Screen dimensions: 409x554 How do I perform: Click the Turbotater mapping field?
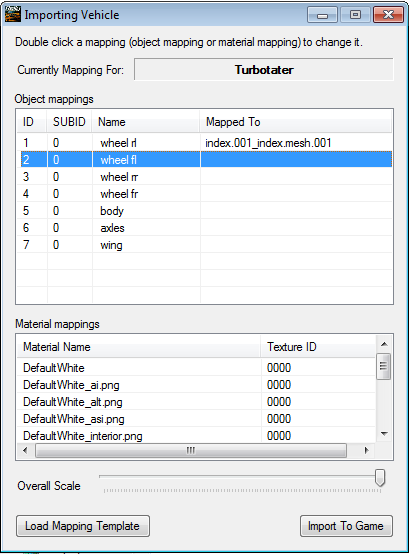coord(263,70)
